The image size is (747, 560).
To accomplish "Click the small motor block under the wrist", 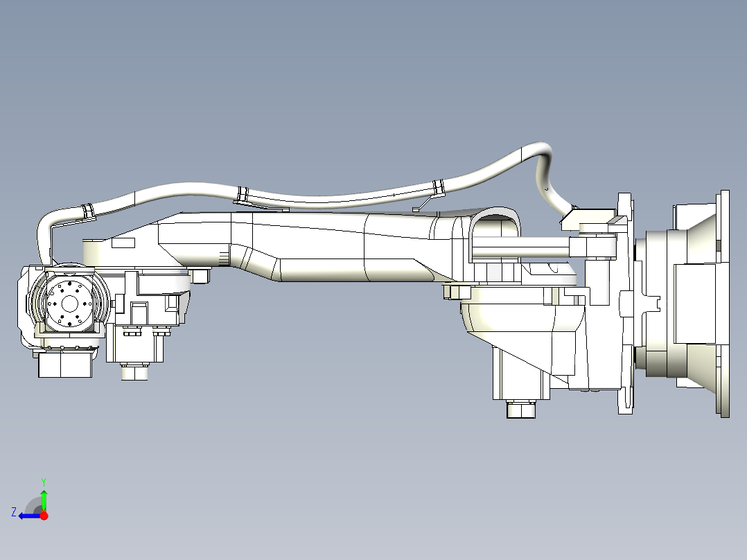I will (66, 364).
